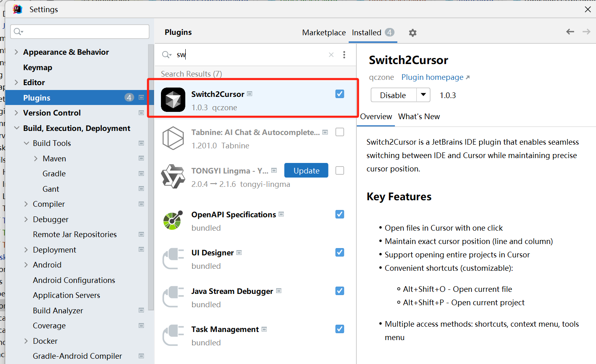Click the UI Designer plug icon
The height and width of the screenshot is (364, 596).
173,259
